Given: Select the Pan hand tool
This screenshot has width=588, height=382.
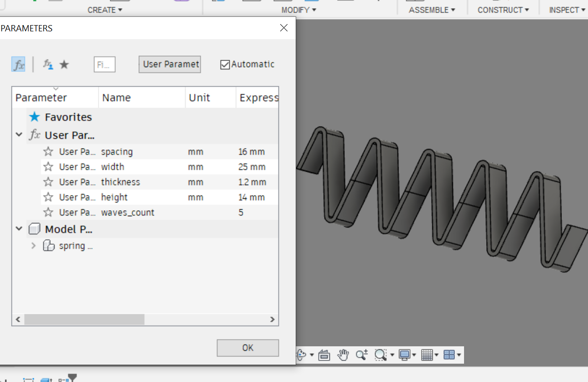Looking at the screenshot, I should click(x=343, y=355).
